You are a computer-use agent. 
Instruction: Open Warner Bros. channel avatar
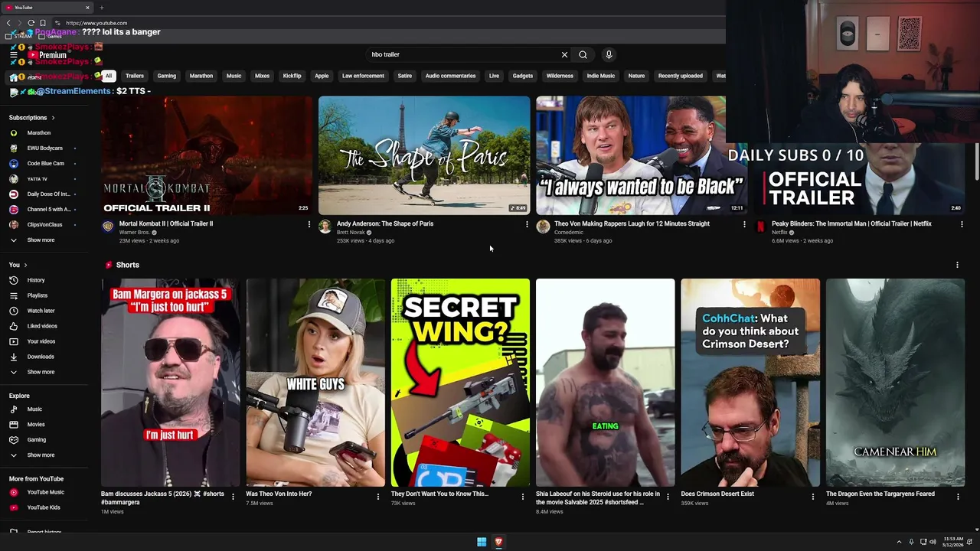108,227
